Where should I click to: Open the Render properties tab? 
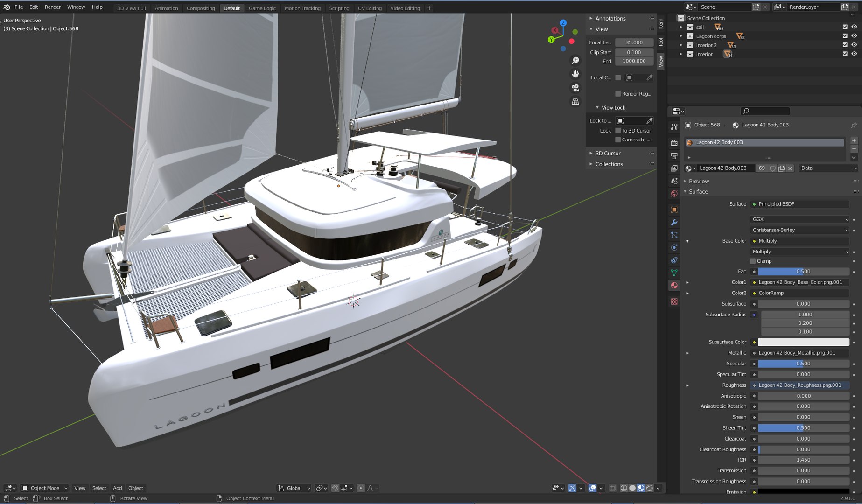tap(674, 143)
